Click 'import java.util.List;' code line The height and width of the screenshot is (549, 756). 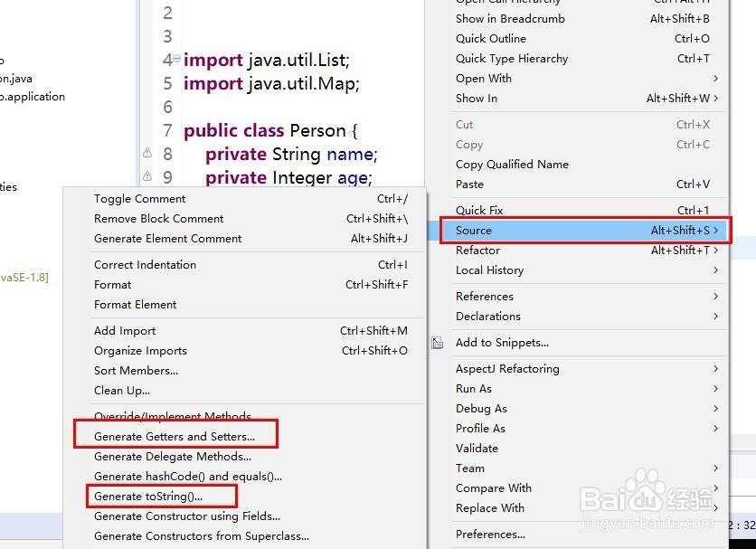[267, 61]
